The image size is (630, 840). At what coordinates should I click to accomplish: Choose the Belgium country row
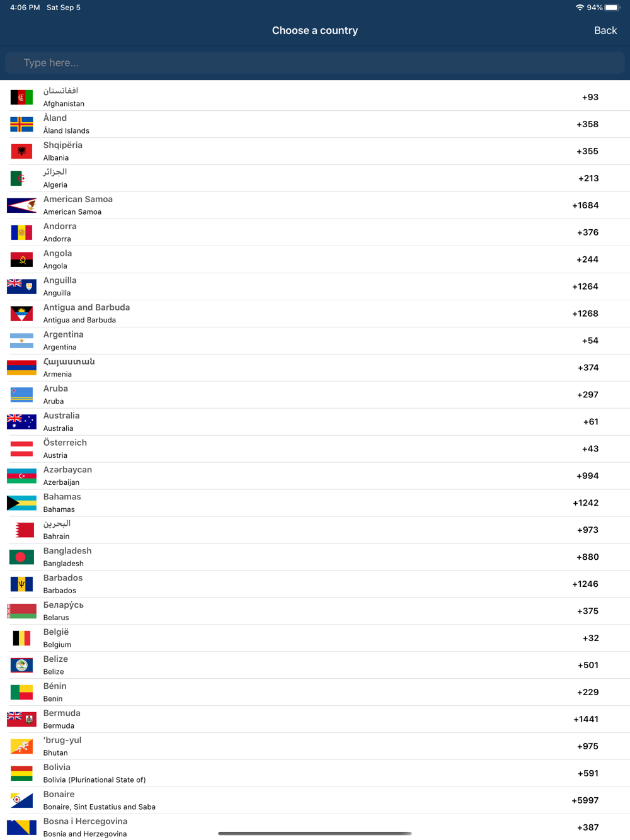click(x=315, y=639)
